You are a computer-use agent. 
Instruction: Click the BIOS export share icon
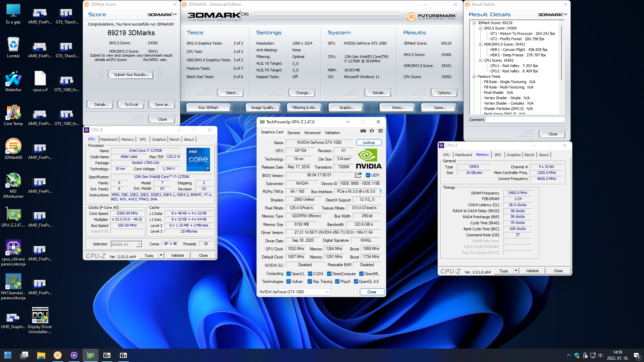[358, 175]
